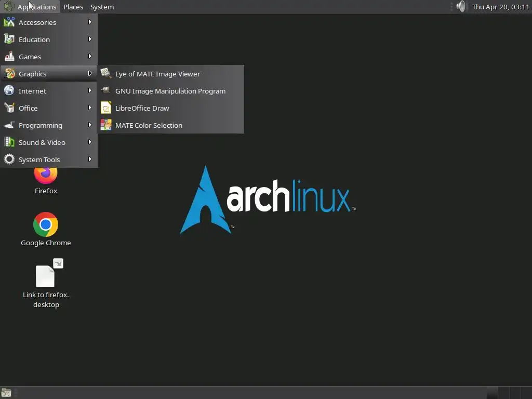
Task: Click the Graphics submenu arrow
Action: tap(90, 73)
